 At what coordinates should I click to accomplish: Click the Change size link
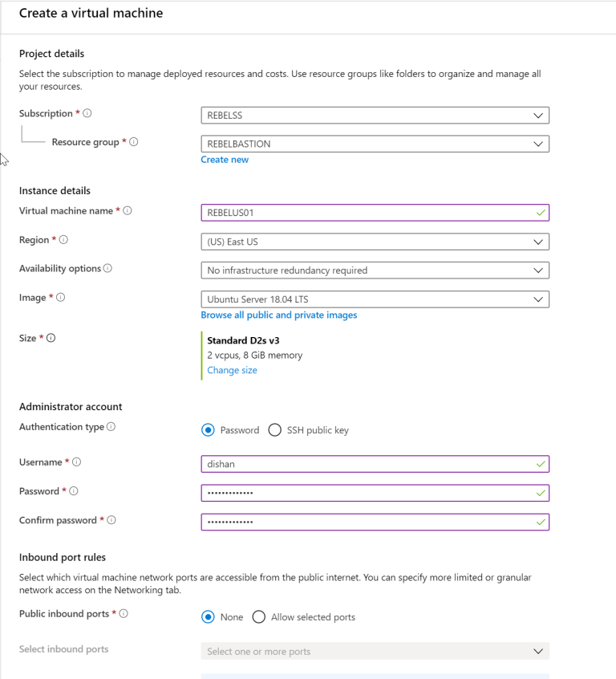click(232, 370)
